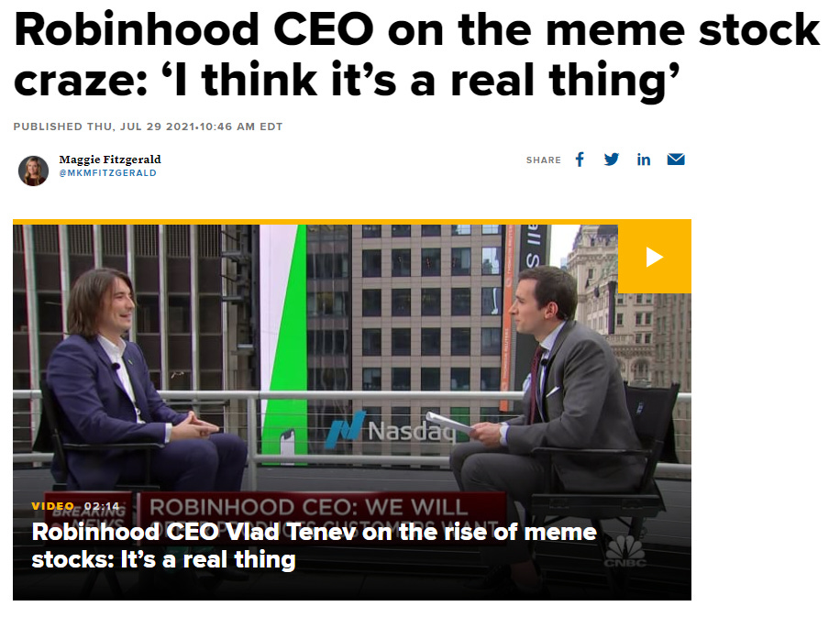Share the article on Twitter

(x=612, y=160)
